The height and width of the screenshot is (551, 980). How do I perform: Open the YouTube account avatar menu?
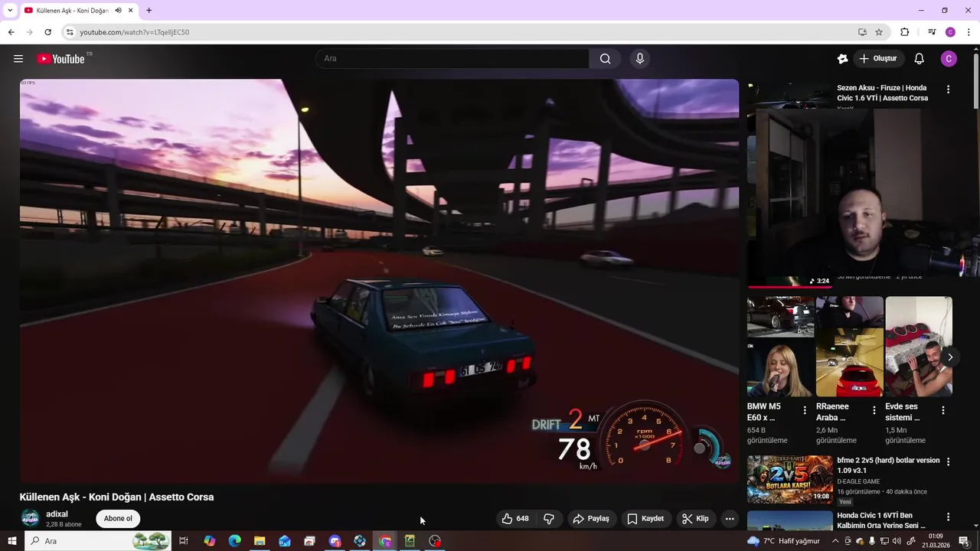click(949, 59)
